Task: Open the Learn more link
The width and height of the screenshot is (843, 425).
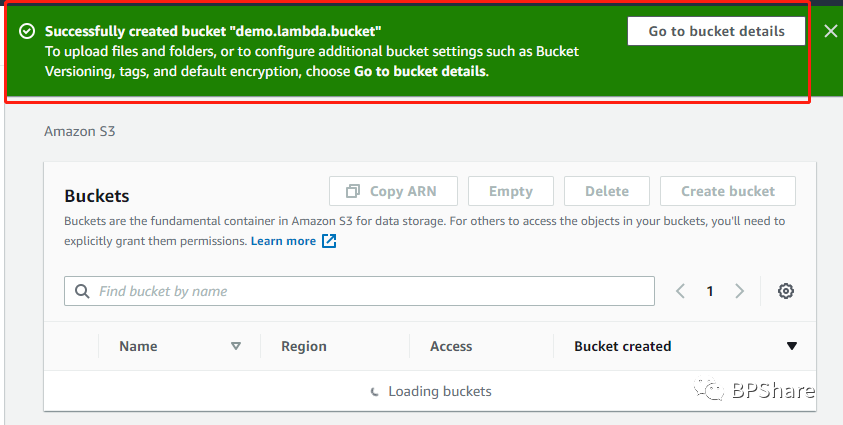Action: pos(283,241)
